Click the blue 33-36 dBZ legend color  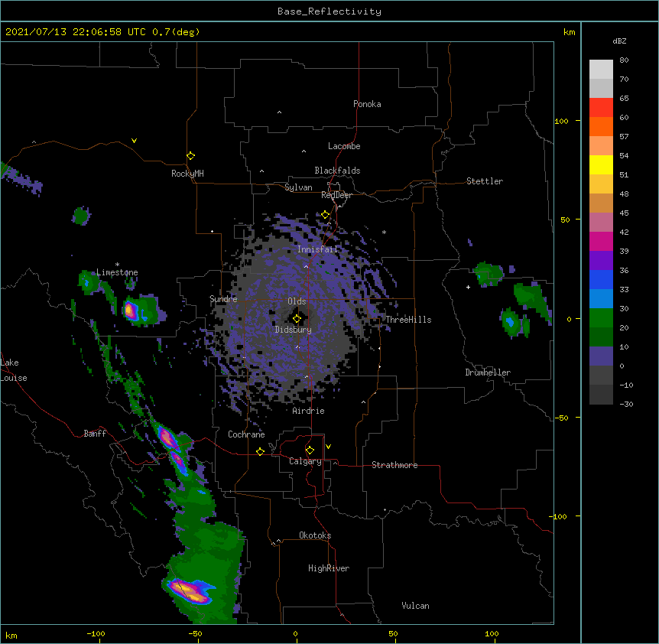601,279
